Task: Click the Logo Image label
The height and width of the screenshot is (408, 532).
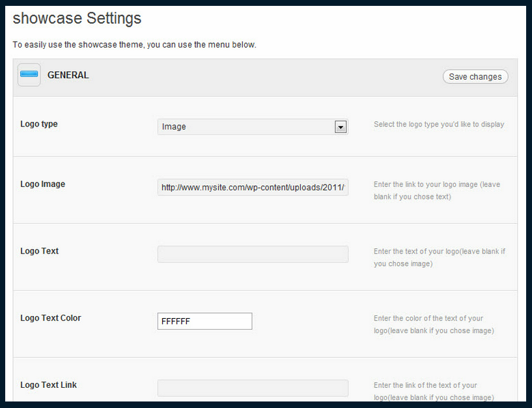Action: click(x=43, y=184)
